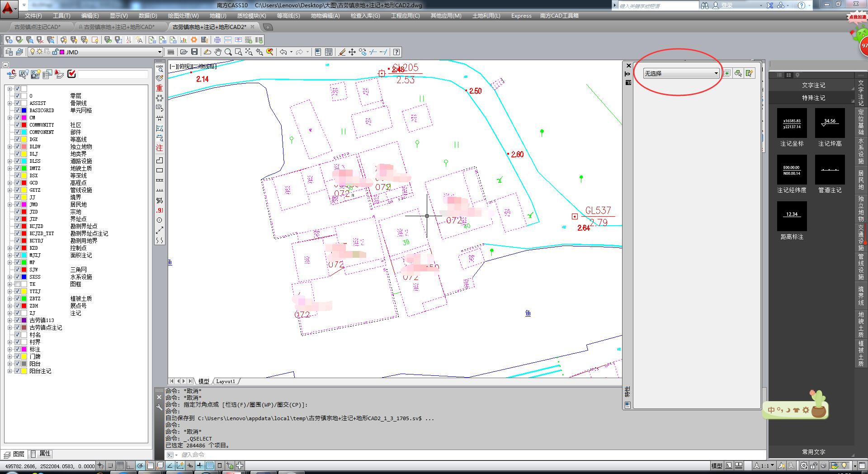Click the red 注 icon in vertical toolbar
The width and height of the screenshot is (868, 474).
pyautogui.click(x=160, y=148)
